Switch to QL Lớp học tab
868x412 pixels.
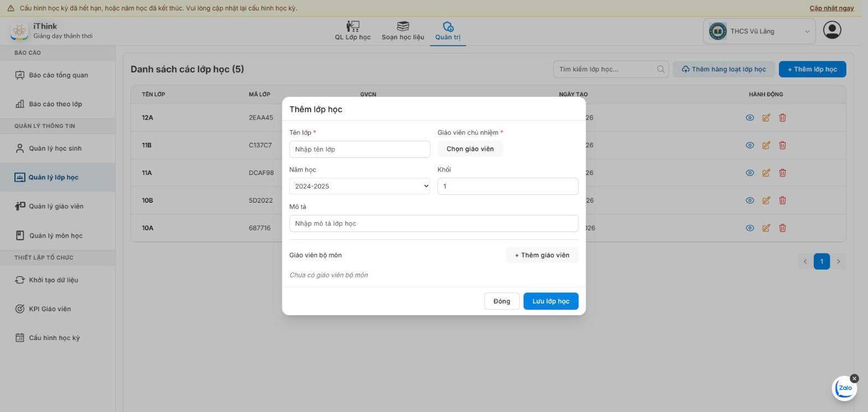click(x=353, y=31)
